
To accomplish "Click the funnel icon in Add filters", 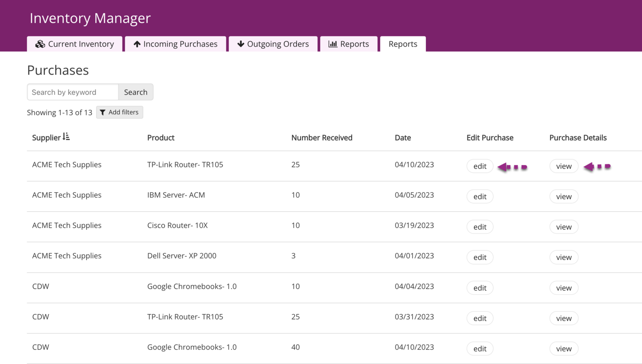I will 103,112.
